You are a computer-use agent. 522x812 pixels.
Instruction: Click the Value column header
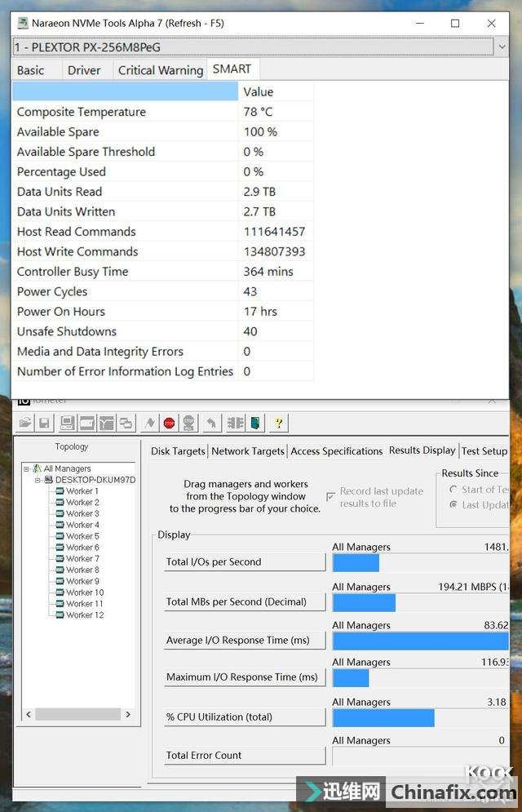tap(276, 91)
